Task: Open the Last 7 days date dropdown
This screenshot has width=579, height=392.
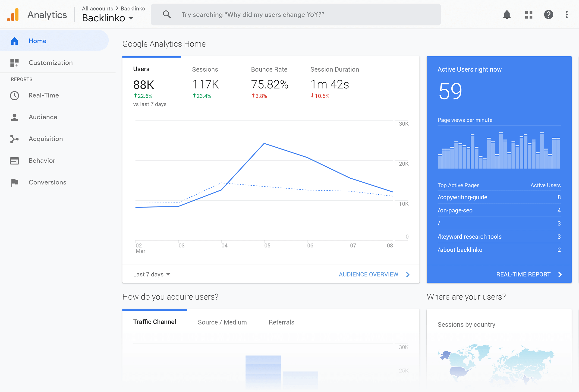Action: [151, 274]
